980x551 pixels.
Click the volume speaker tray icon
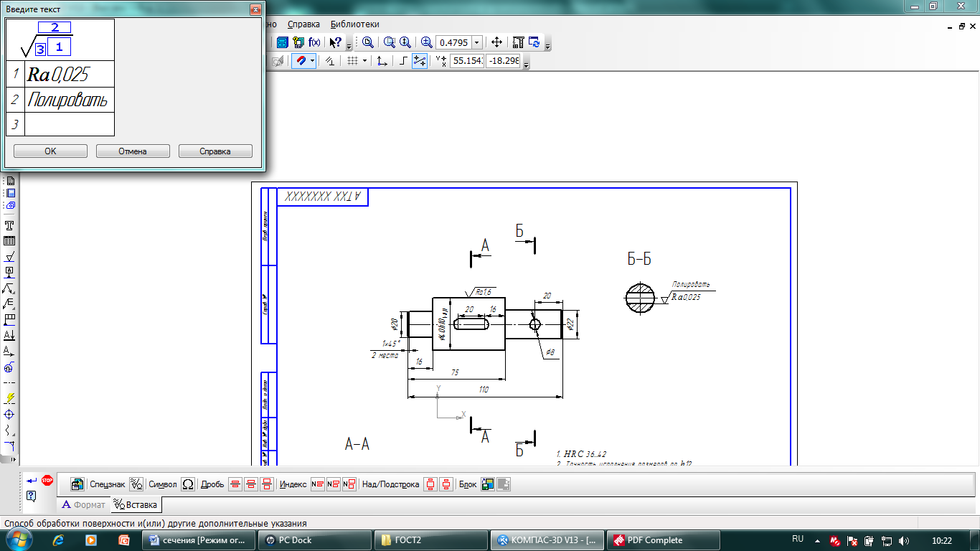(x=903, y=540)
